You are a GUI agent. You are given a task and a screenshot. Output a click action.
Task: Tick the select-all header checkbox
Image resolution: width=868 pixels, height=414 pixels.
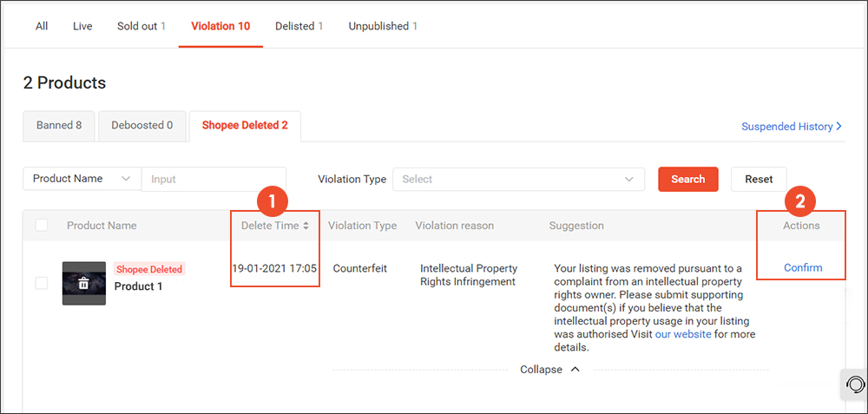coord(42,226)
